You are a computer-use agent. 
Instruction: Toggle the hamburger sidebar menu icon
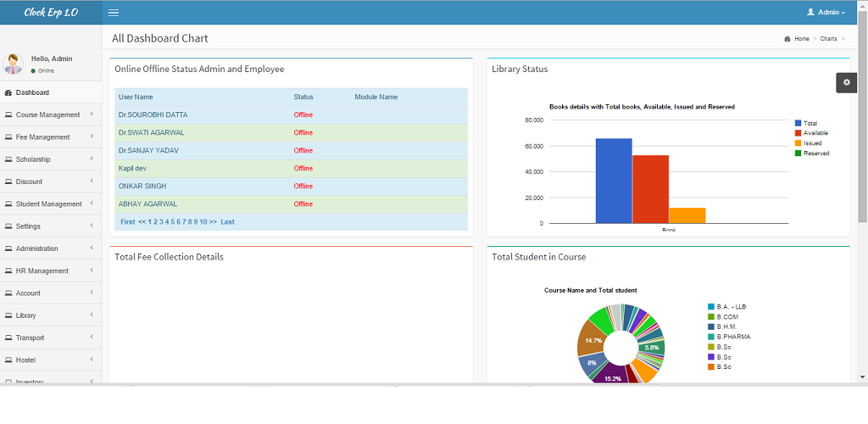114,13
